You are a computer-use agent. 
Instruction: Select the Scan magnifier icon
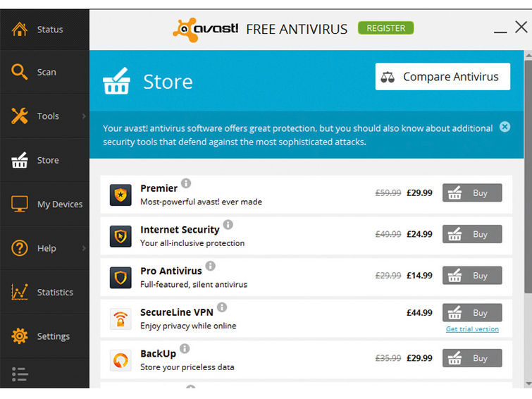point(19,72)
